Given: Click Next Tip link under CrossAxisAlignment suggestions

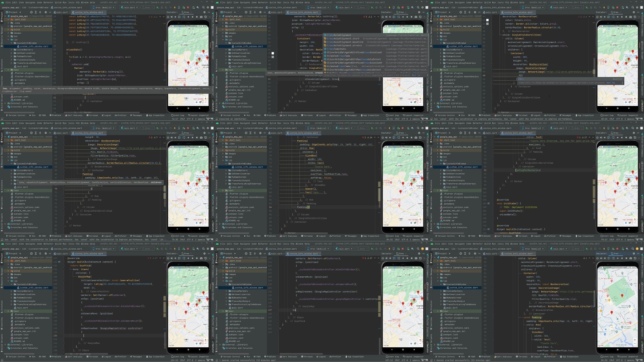Looking at the screenshot, I should (x=416, y=75).
